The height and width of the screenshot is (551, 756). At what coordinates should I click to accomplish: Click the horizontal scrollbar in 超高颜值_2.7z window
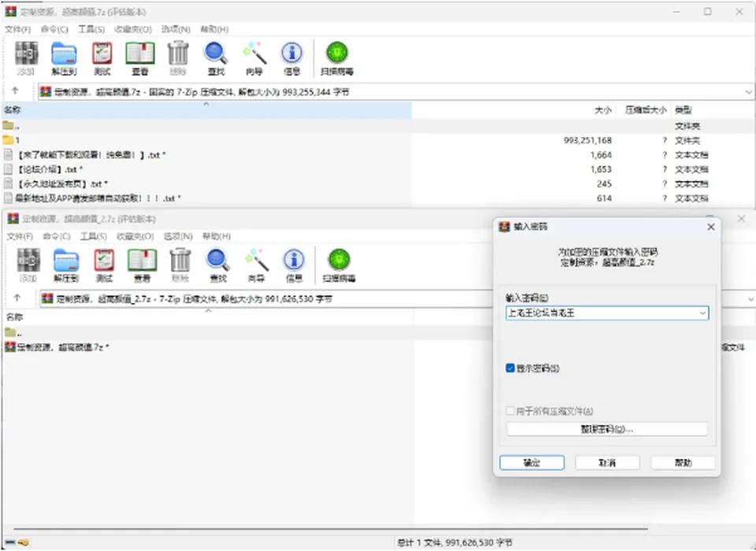331,529
